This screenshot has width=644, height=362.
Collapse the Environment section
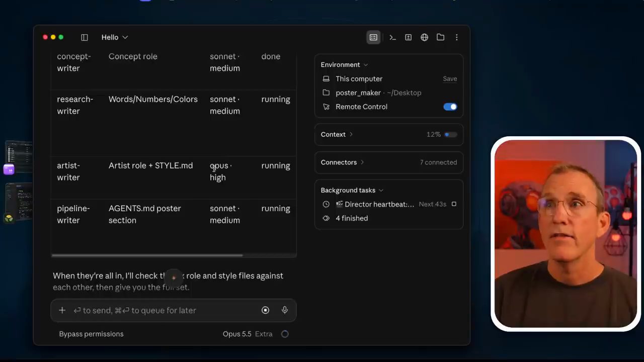coord(345,65)
